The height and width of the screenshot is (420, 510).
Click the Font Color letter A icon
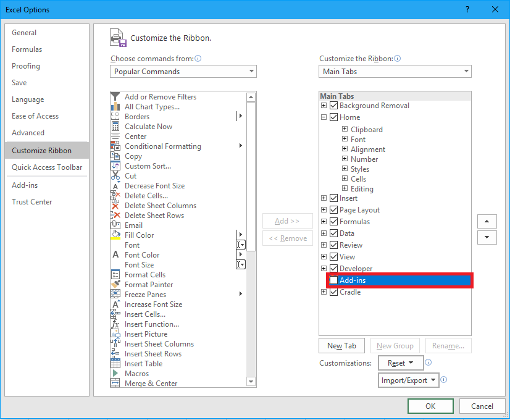pyautogui.click(x=115, y=254)
